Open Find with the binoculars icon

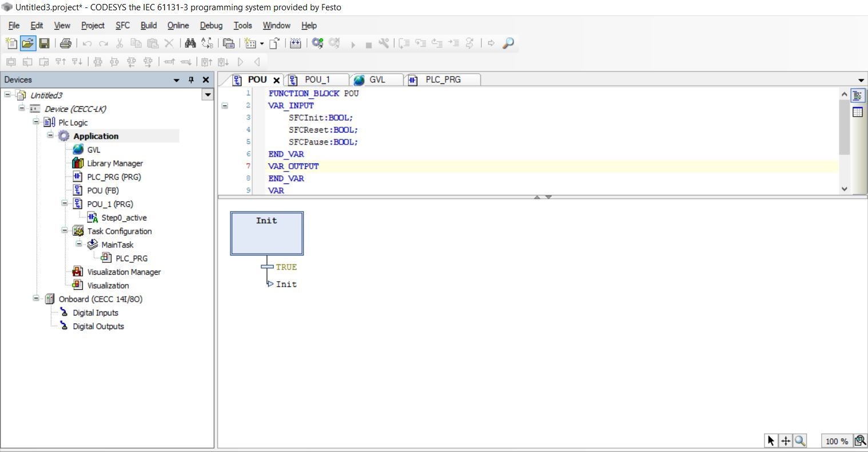pyautogui.click(x=190, y=43)
